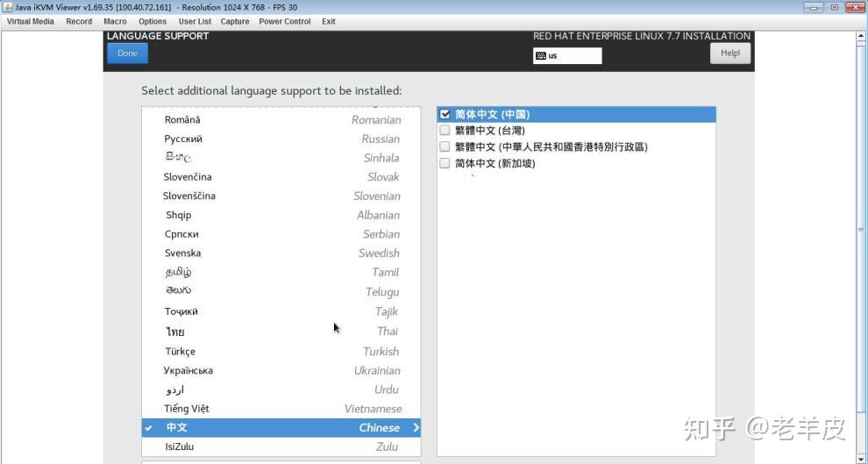Open the Virtual Media menu
The height and width of the screenshot is (464, 868).
(x=31, y=22)
